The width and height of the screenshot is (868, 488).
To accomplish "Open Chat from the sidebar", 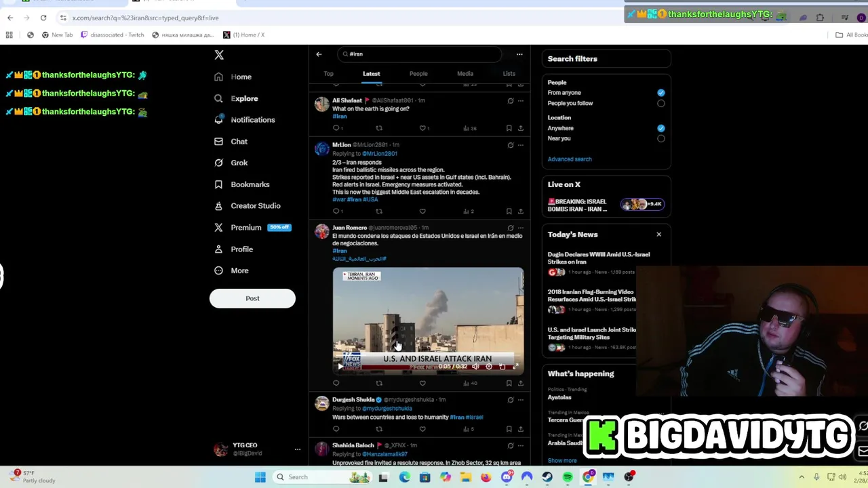I will pyautogui.click(x=231, y=141).
